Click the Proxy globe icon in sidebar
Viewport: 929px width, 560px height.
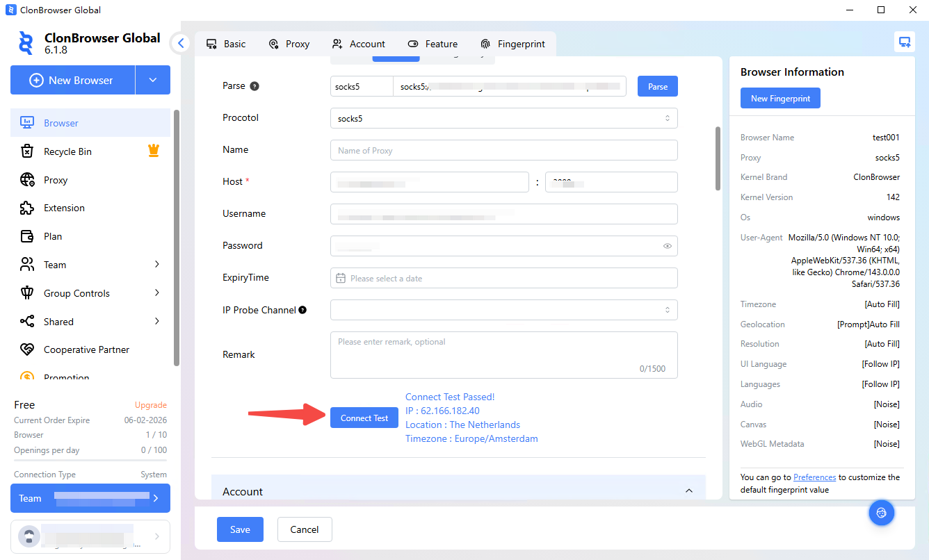click(x=27, y=180)
